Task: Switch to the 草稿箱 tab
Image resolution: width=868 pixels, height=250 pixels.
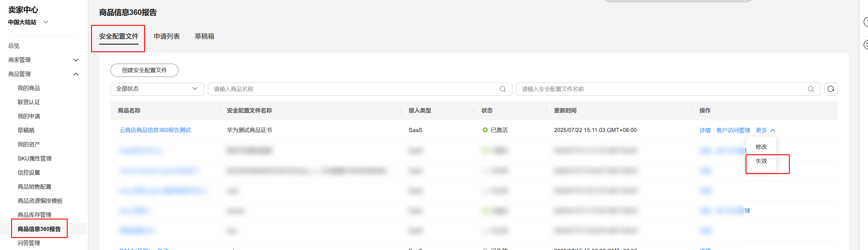Action: click(204, 36)
